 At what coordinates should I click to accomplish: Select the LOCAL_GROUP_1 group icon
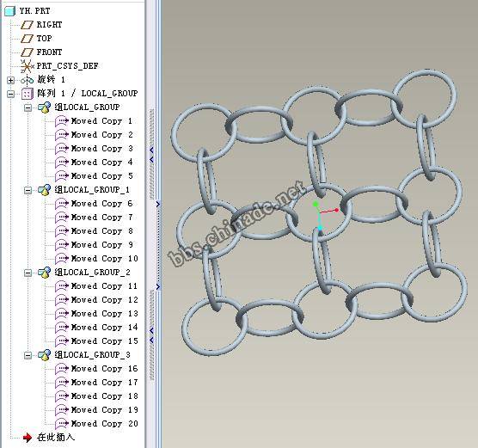point(44,190)
